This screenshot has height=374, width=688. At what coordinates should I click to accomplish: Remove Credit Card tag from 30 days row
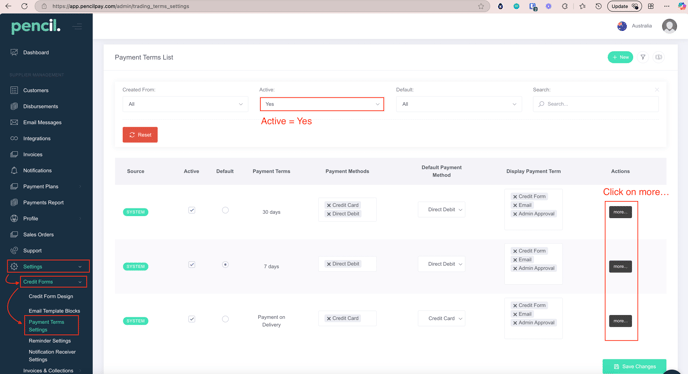[329, 205]
